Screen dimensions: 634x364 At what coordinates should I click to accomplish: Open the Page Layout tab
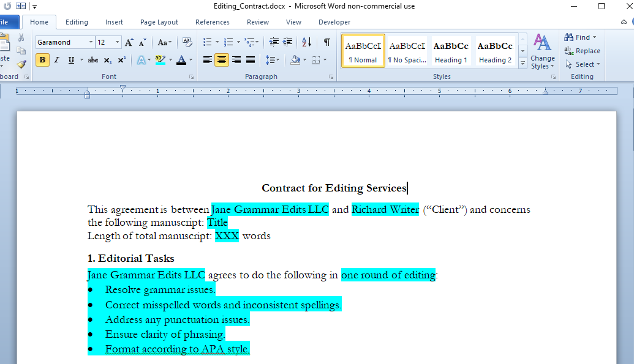pos(159,22)
